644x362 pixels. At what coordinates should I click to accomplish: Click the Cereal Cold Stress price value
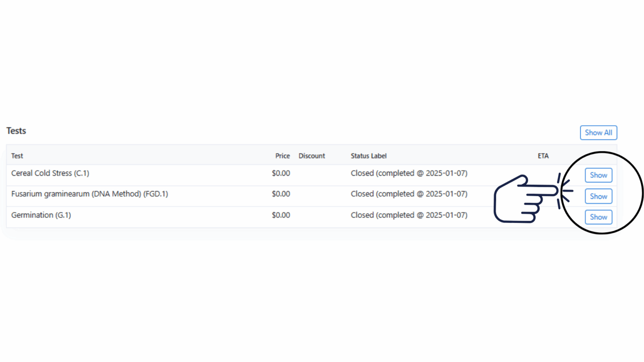pos(281,173)
